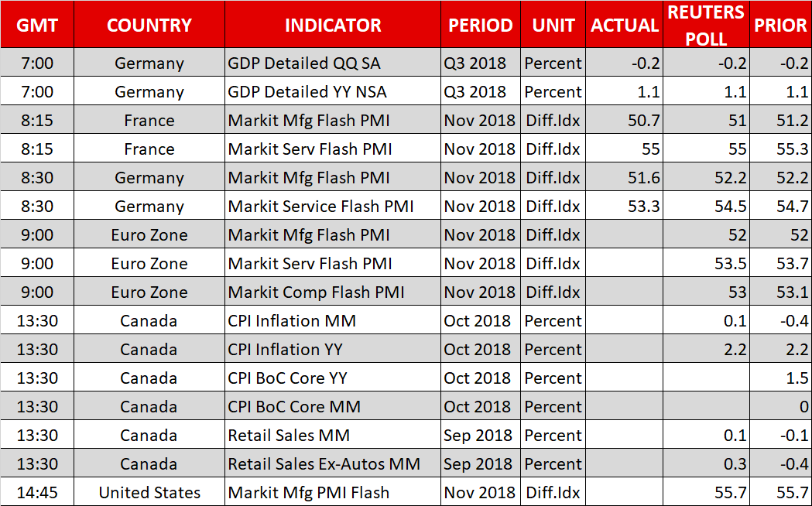
Task: Click the UNIT column header
Action: pyautogui.click(x=553, y=25)
